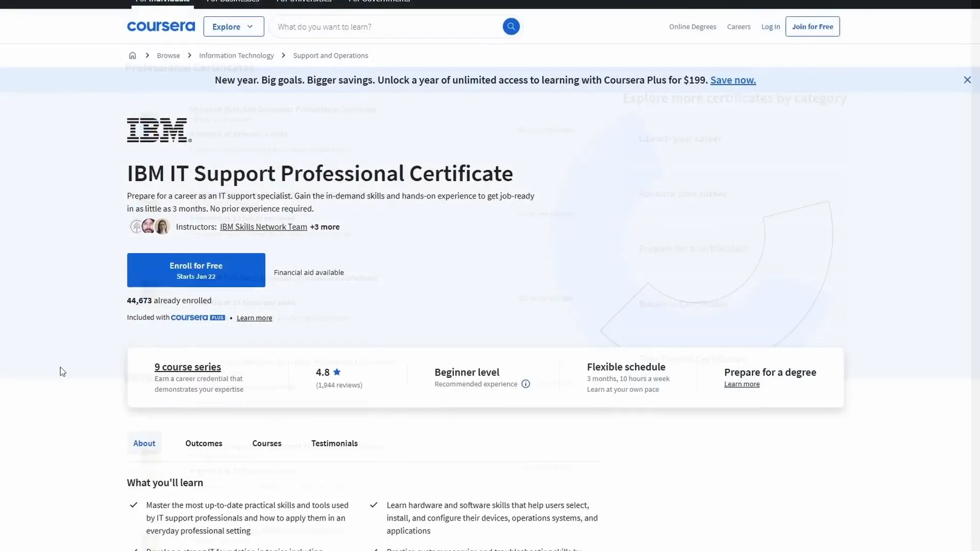This screenshot has width=980, height=551.
Task: Click the instructor avatars
Action: [149, 226]
